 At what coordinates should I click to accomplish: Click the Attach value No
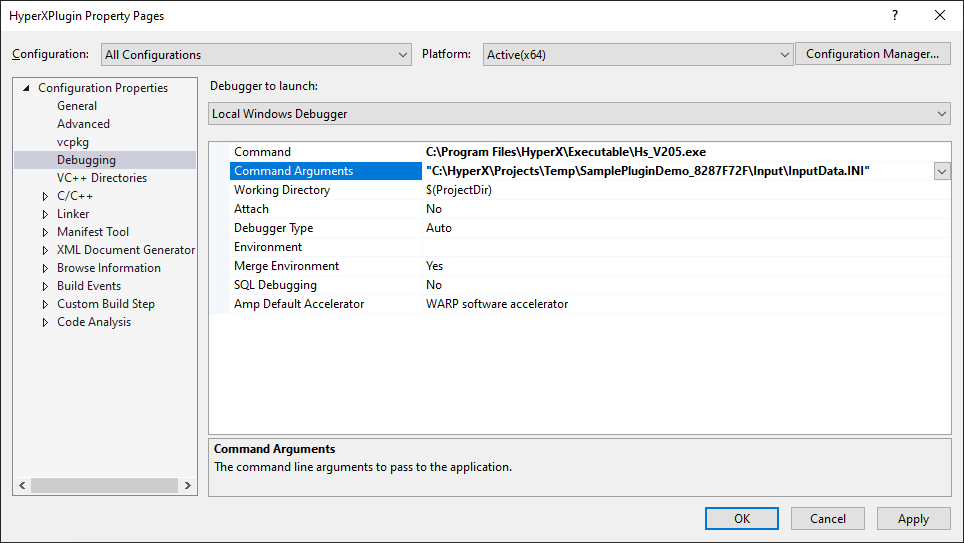pos(433,209)
